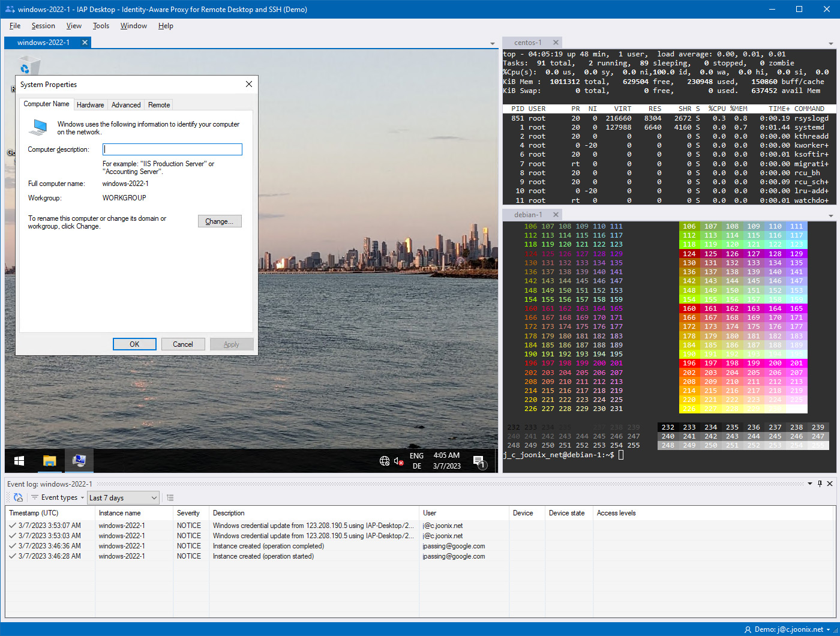Select the event row timestamped 3:53:03 AM
840x636 pixels.
(x=420, y=536)
